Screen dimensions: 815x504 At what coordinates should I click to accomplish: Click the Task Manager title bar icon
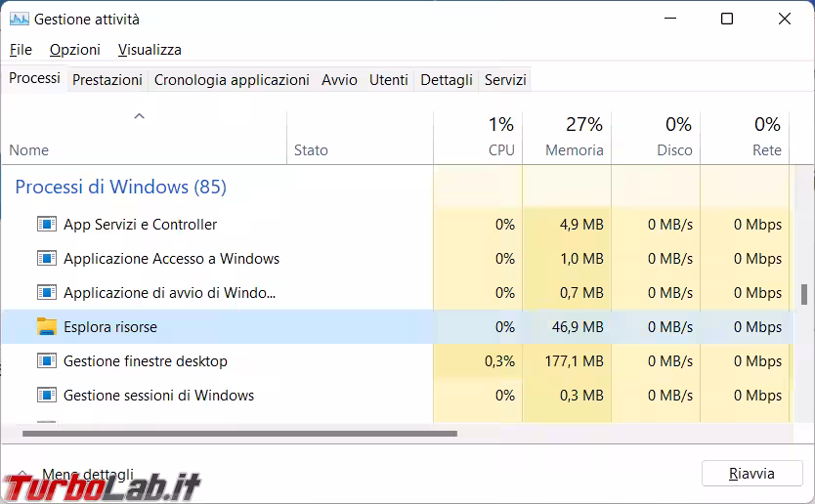coord(19,19)
